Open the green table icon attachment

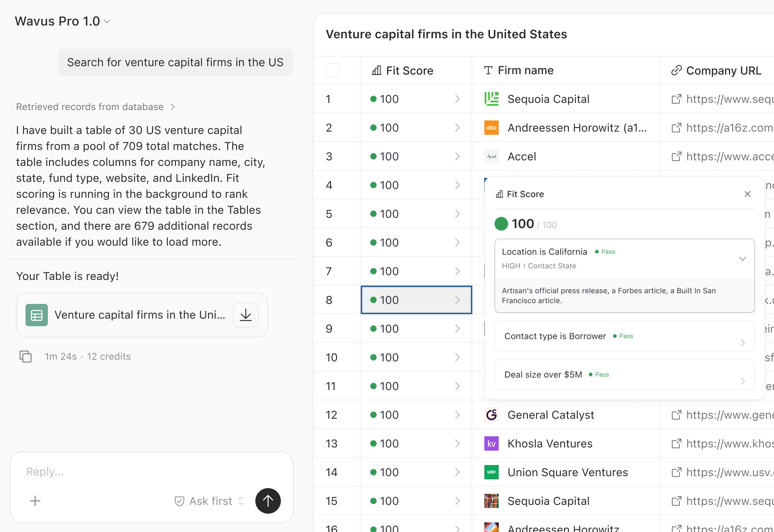point(37,315)
